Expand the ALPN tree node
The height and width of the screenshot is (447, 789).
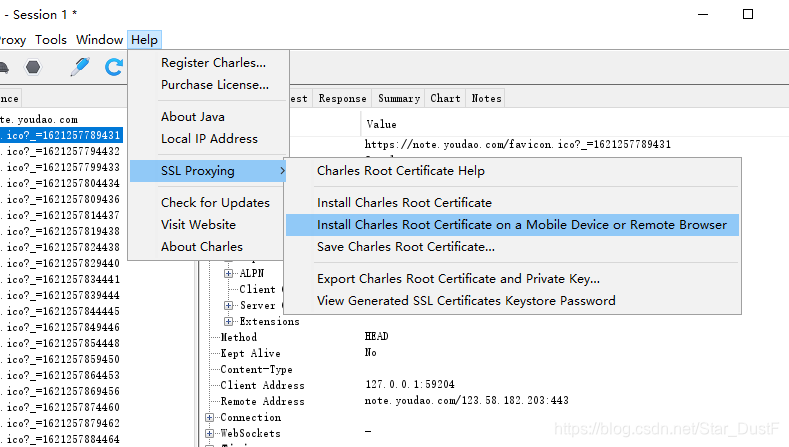[x=228, y=273]
